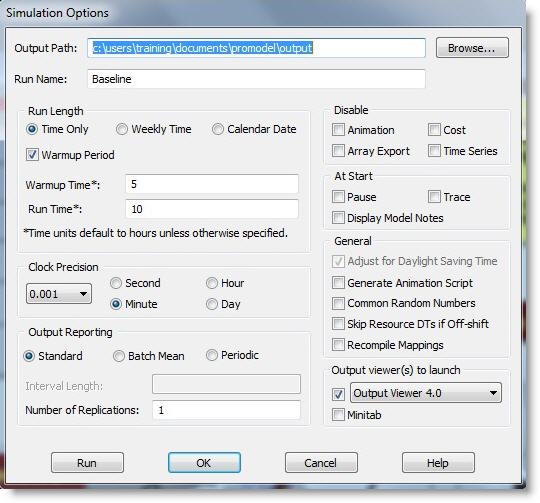Choose Calendar Date run length option
This screenshot has width=540, height=503.
coord(218,129)
